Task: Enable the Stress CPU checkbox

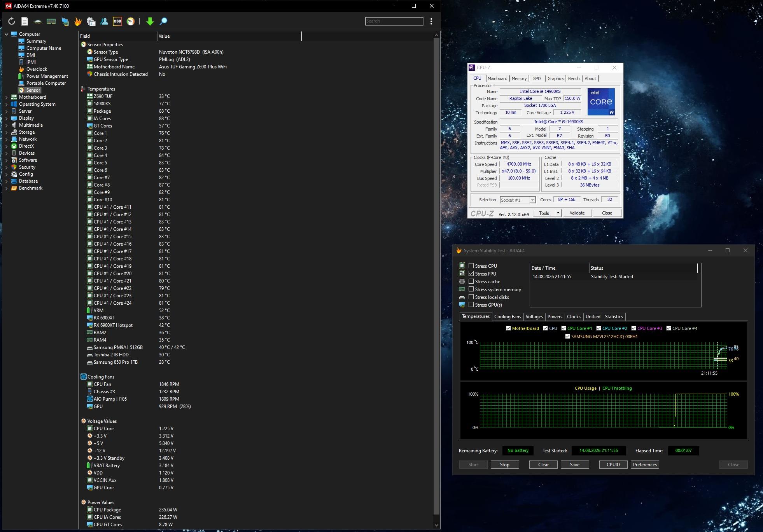Action: pos(471,266)
